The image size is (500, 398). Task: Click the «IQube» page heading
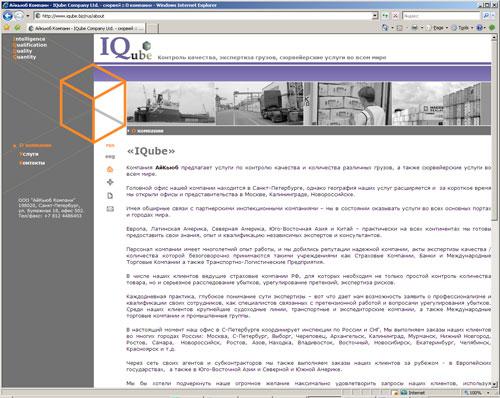coord(151,151)
